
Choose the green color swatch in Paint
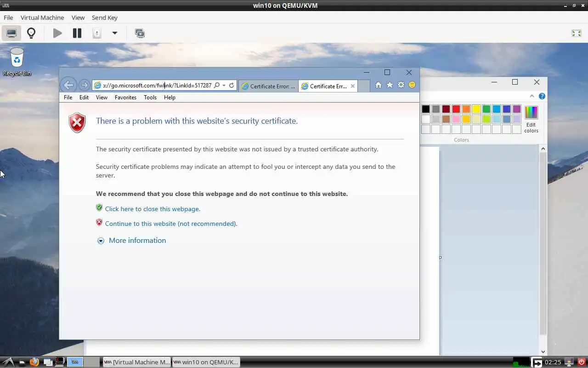(x=486, y=109)
